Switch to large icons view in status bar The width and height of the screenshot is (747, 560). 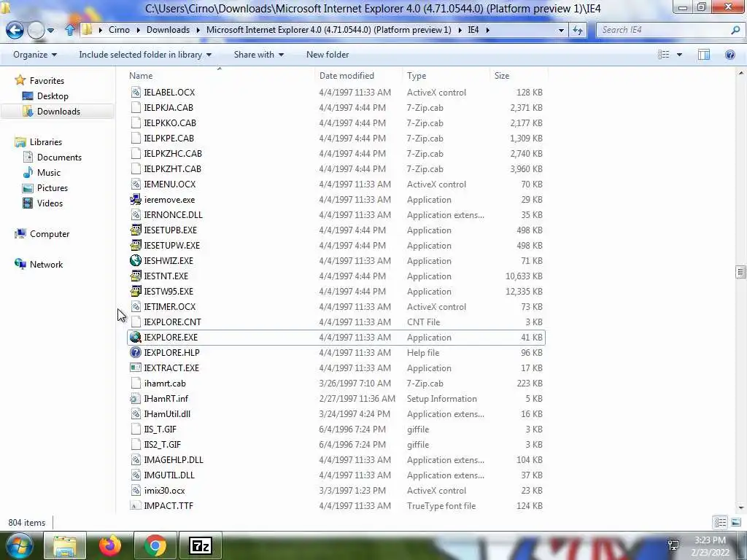tap(736, 522)
